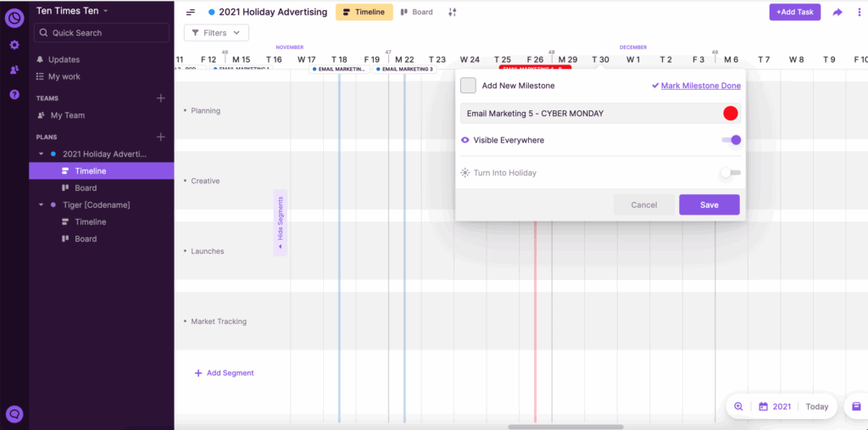
Task: Switch to the Timeline tab
Action: (364, 12)
